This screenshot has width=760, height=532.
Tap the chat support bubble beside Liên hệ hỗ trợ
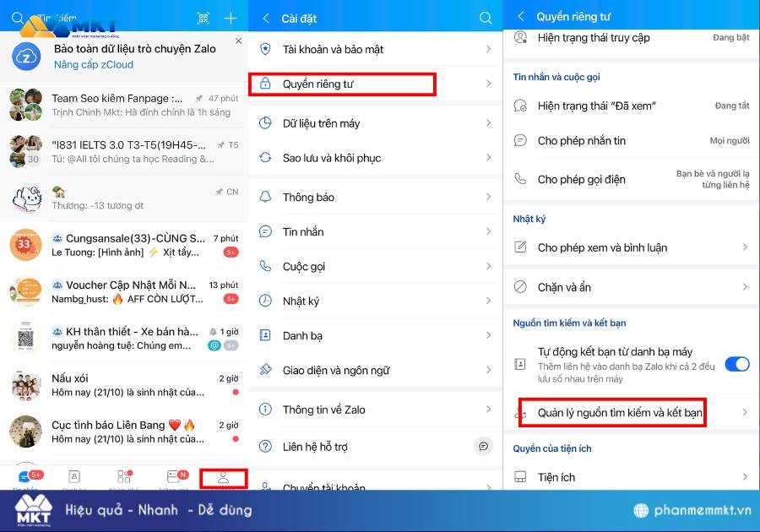coord(483,446)
